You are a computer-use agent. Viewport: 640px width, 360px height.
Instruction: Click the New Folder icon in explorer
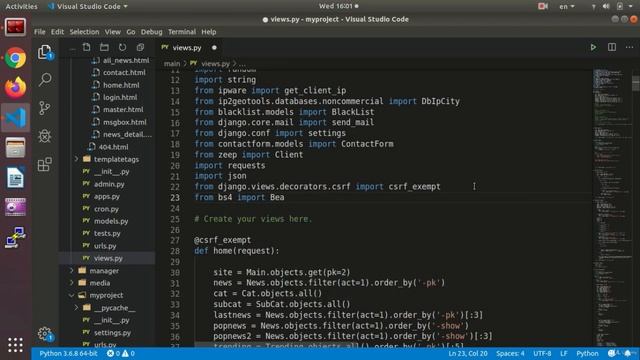[104, 47]
